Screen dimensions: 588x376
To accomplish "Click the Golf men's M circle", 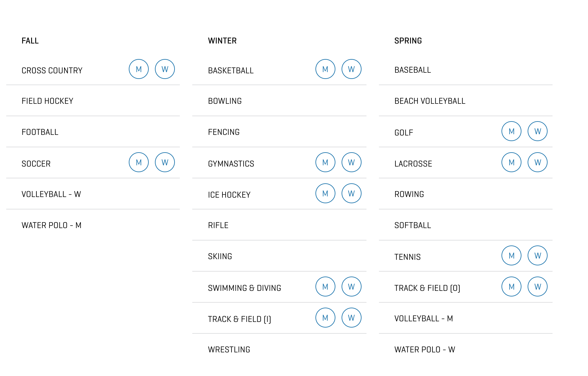I will 511,131.
